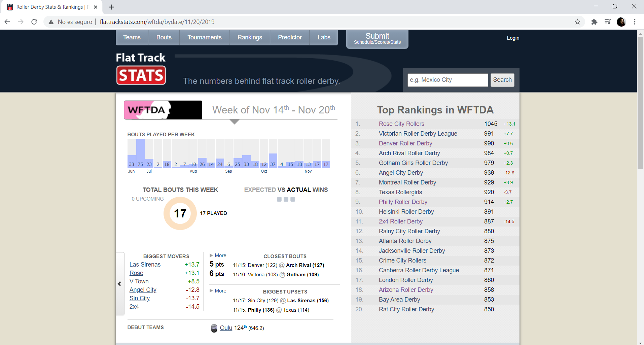The image size is (644, 345).
Task: Open Rainy City Roller Derby ranking
Action: (409, 231)
